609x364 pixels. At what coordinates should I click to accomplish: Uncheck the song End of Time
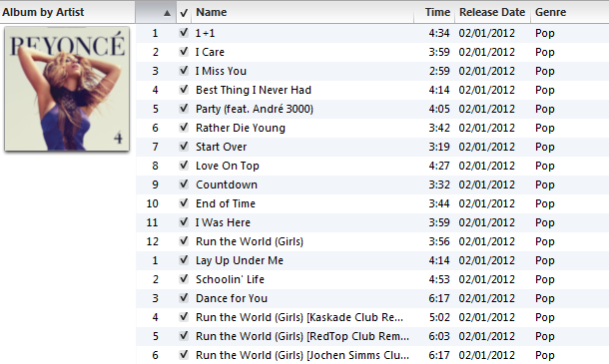coord(184,203)
